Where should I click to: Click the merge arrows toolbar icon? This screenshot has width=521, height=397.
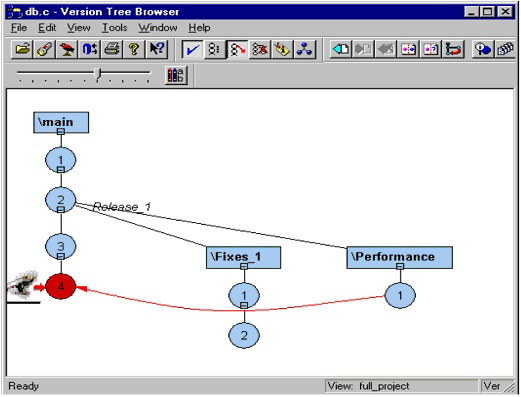[453, 50]
